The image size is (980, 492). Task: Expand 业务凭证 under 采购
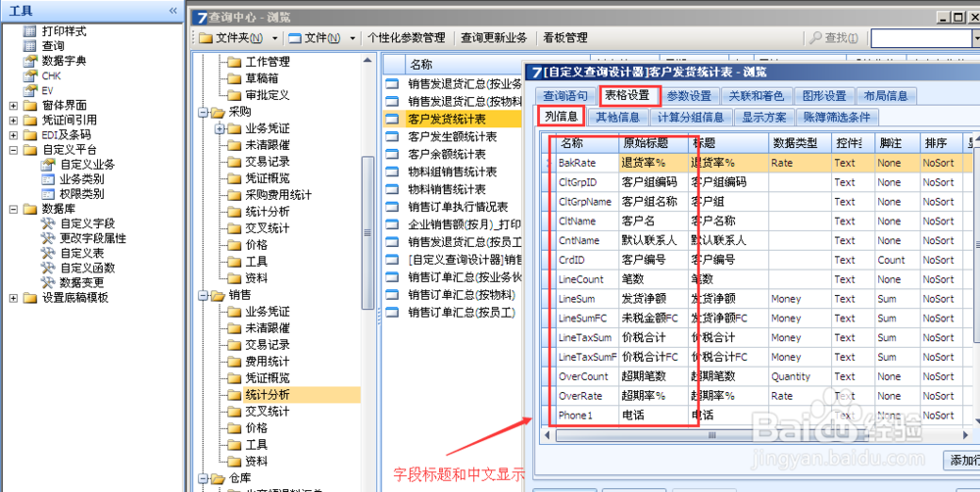click(219, 128)
